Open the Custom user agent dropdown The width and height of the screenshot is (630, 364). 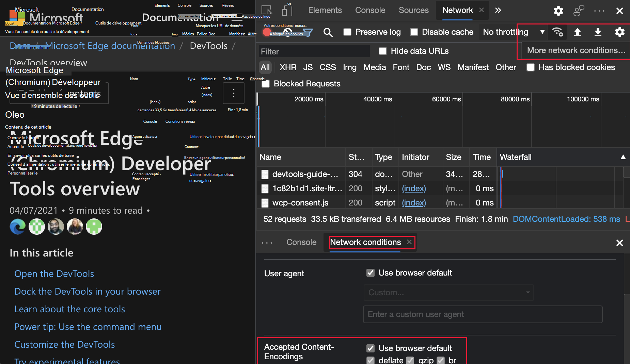pos(448,293)
